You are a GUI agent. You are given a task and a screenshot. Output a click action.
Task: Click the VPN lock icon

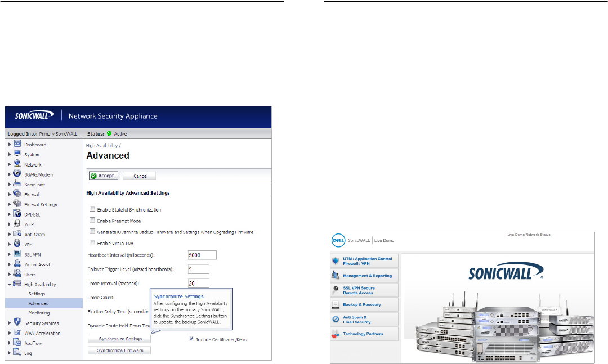pos(17,243)
